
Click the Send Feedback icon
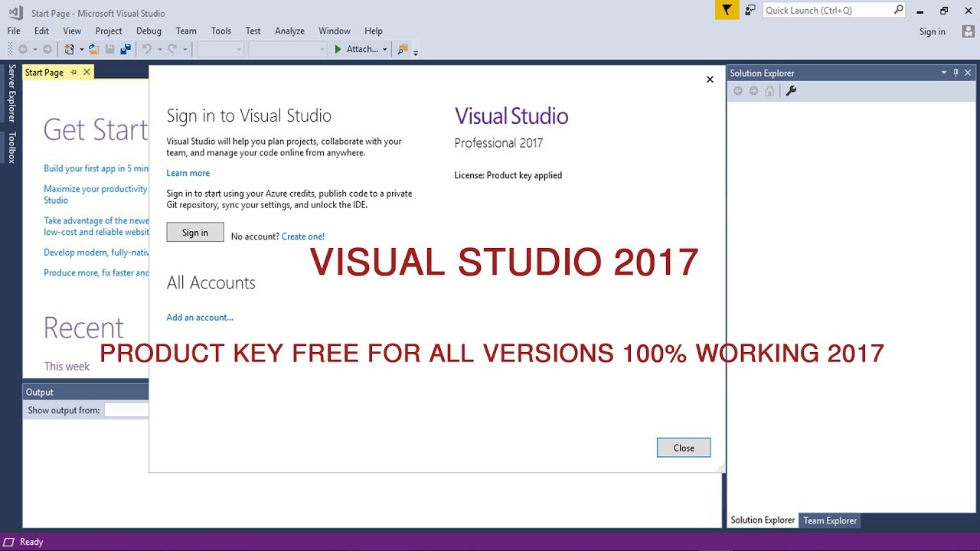point(750,10)
